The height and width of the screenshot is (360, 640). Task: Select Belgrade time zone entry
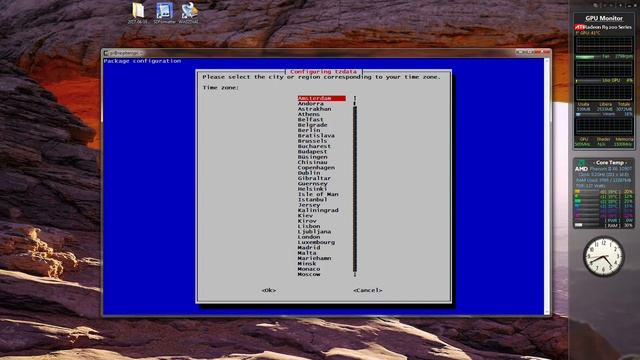(312, 125)
